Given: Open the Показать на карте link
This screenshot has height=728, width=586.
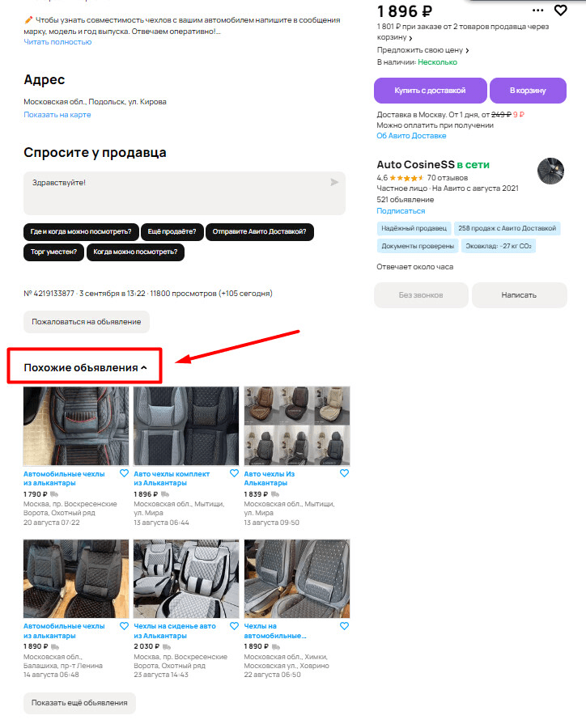Looking at the screenshot, I should coord(57,115).
